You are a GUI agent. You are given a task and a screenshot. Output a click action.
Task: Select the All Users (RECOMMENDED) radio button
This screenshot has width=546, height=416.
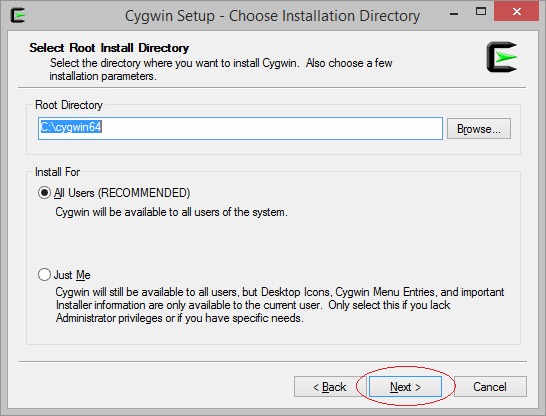pyautogui.click(x=44, y=193)
